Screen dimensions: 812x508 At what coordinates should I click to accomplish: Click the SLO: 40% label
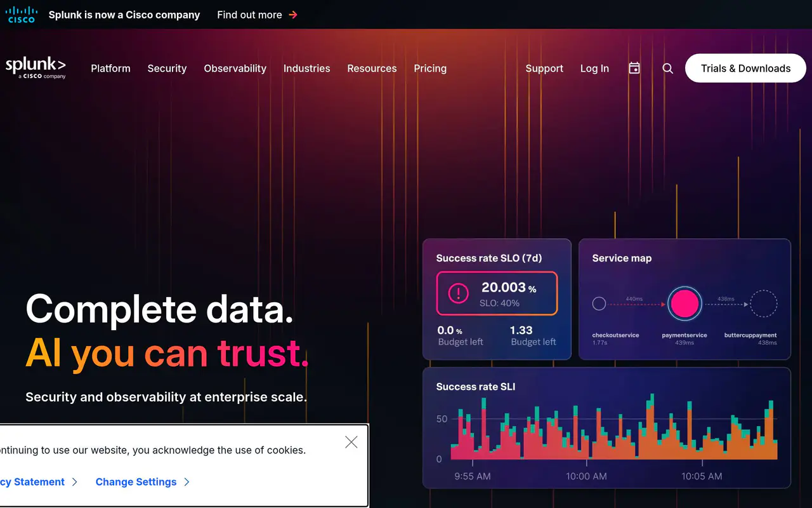click(499, 303)
